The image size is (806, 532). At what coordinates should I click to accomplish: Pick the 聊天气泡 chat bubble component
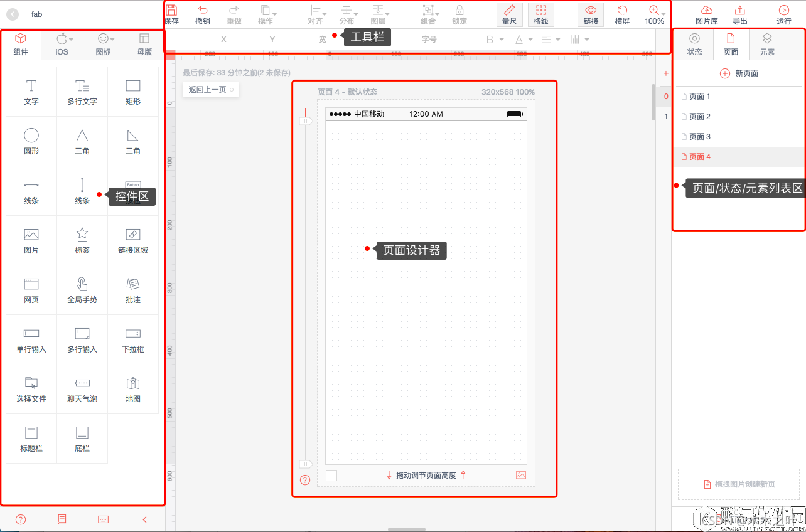pyautogui.click(x=82, y=389)
